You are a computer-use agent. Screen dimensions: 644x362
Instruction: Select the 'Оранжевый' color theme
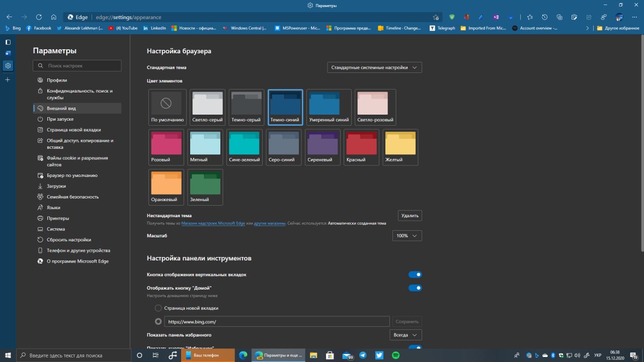tap(166, 187)
